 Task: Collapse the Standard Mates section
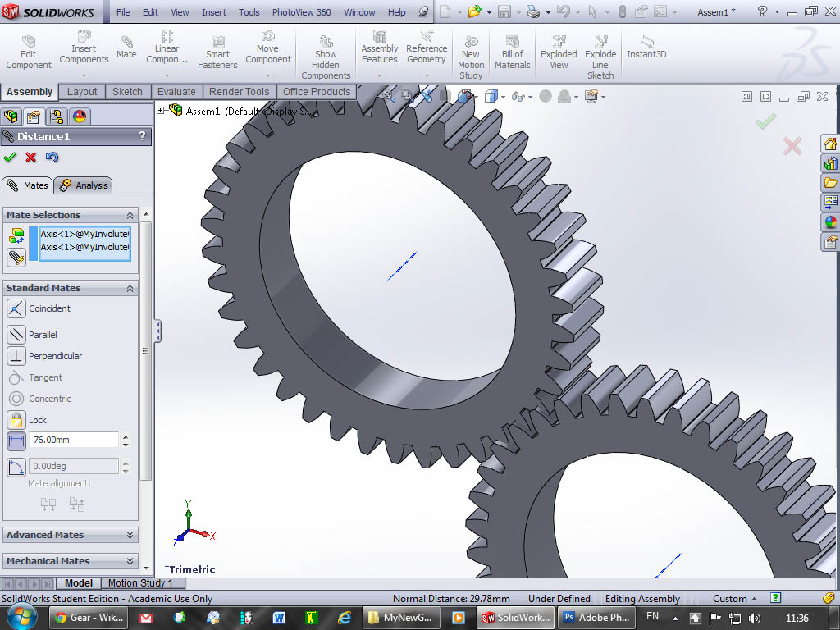[x=130, y=289]
